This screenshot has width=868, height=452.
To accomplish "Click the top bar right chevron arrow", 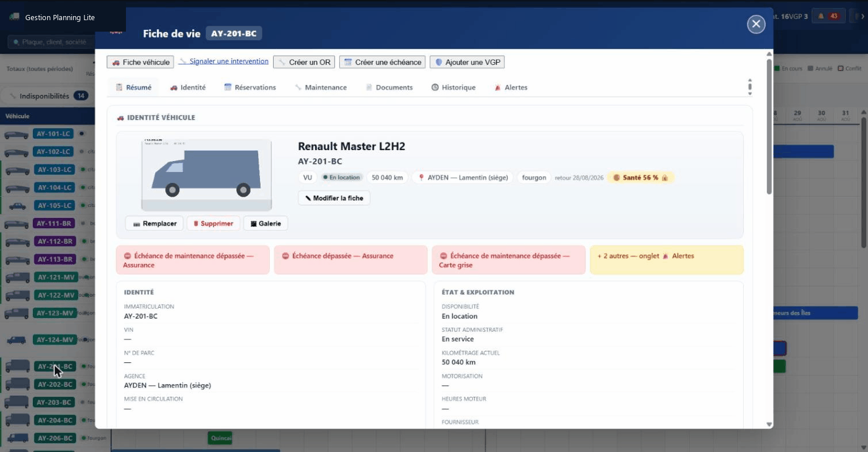I will click(863, 16).
